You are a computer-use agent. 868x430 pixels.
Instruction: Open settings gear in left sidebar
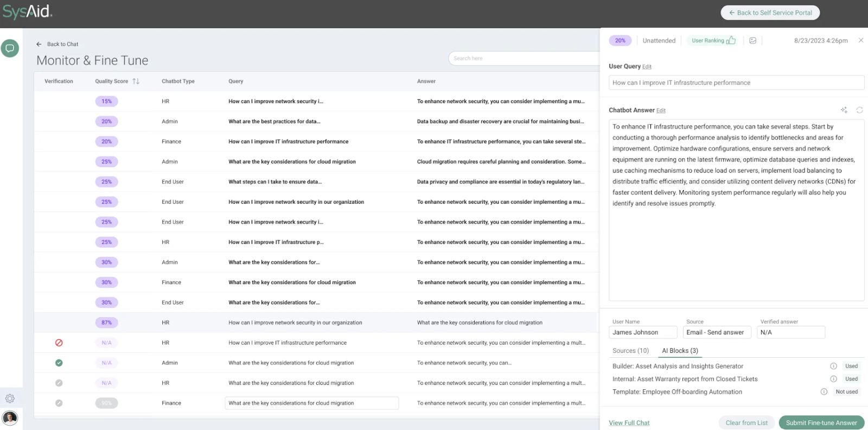click(10, 399)
